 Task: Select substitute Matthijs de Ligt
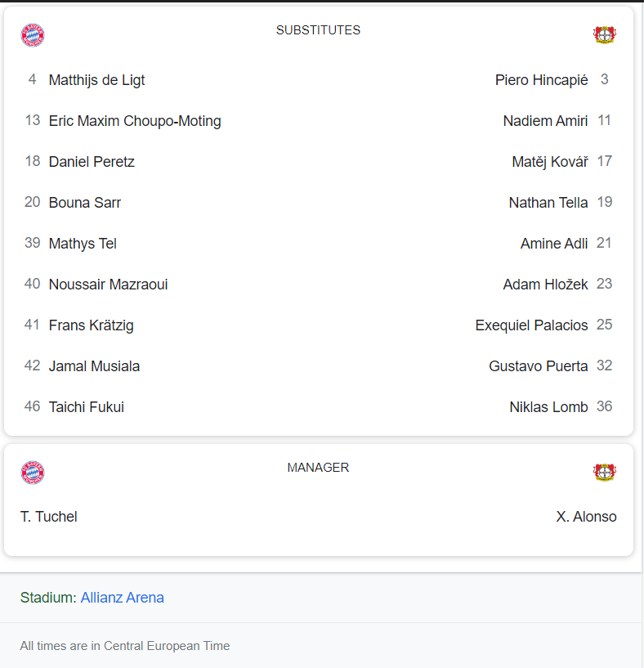pyautogui.click(x=96, y=80)
